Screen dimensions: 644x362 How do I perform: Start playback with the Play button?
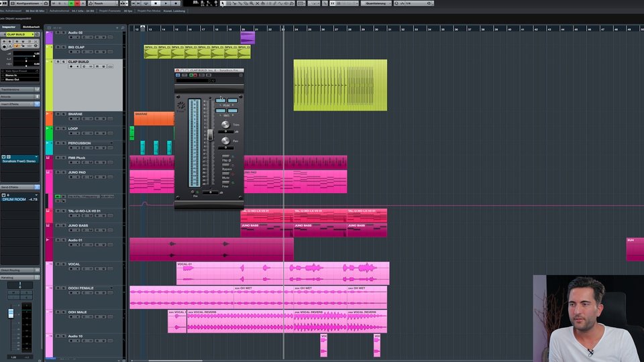click(166, 3)
